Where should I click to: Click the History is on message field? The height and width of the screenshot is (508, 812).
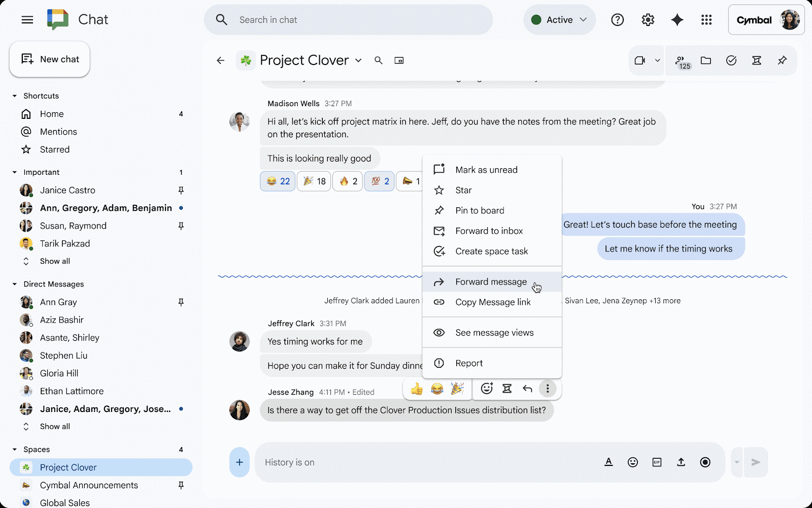point(406,462)
